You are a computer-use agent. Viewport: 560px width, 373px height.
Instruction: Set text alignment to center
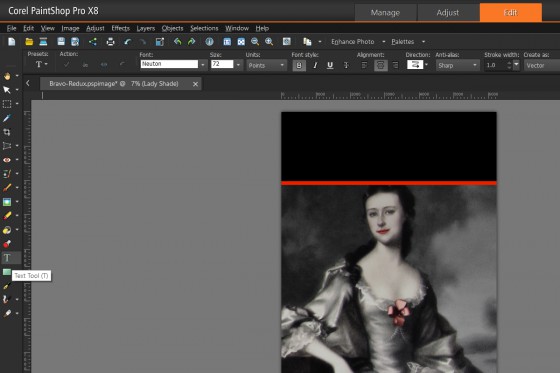pos(381,65)
